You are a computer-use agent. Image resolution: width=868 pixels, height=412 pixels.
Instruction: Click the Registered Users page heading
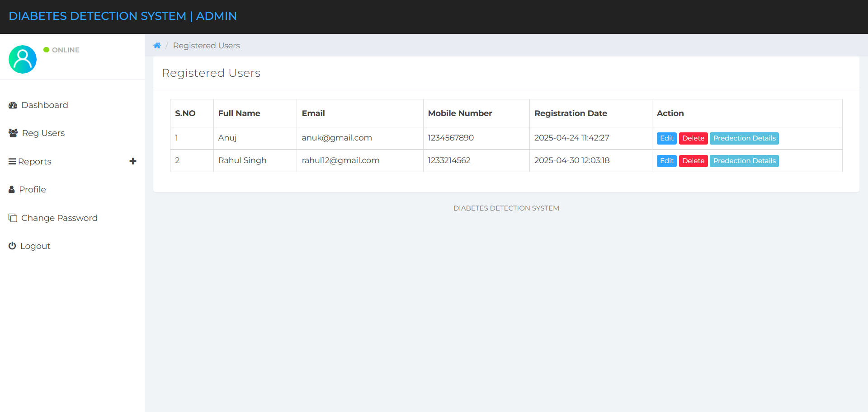point(211,73)
